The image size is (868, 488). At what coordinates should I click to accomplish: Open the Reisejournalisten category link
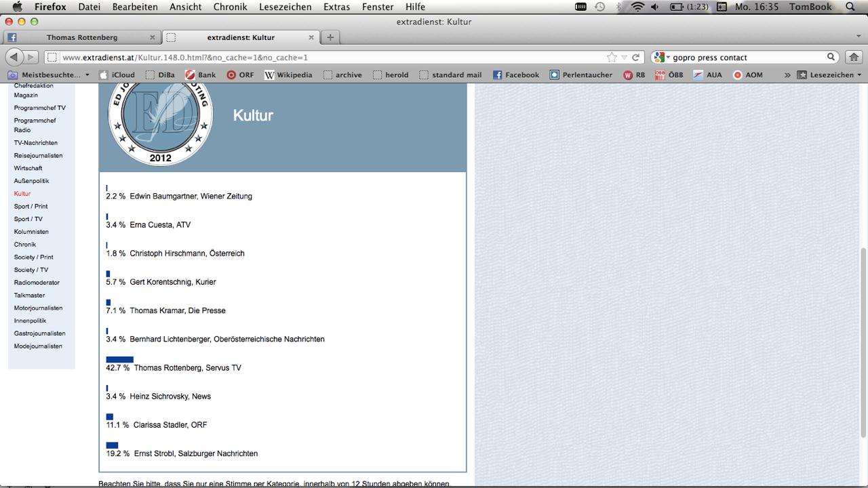click(39, 156)
